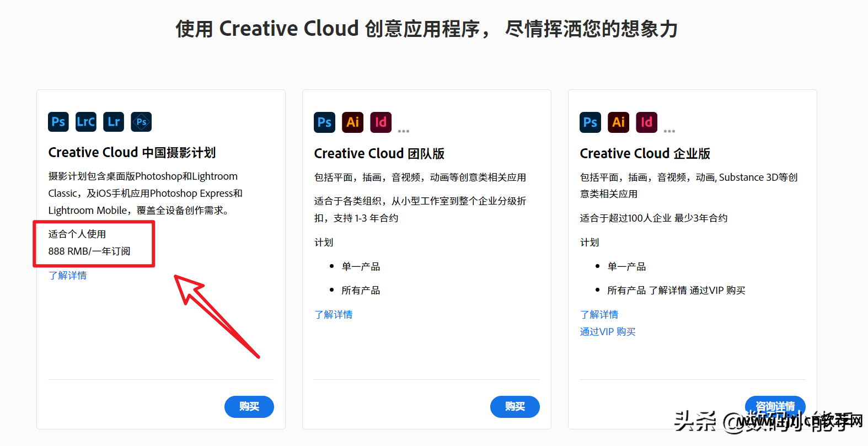Screen dimensions: 868x446
Task: Click 所有产品 了解详情 通过VIP 购买 bullet text
Action: (676, 290)
